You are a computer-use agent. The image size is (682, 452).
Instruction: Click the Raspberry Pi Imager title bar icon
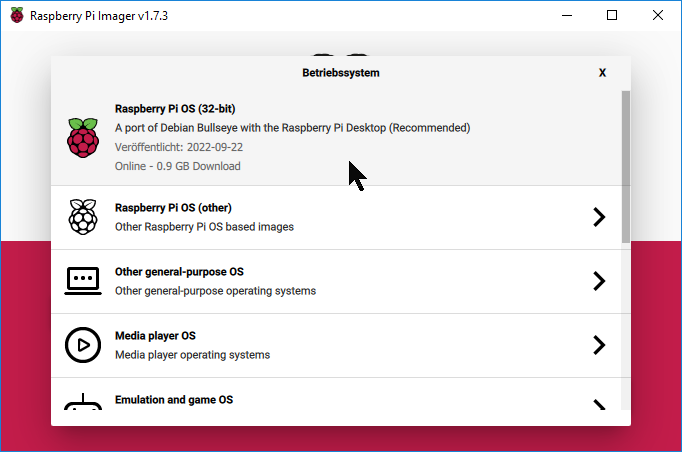17,16
